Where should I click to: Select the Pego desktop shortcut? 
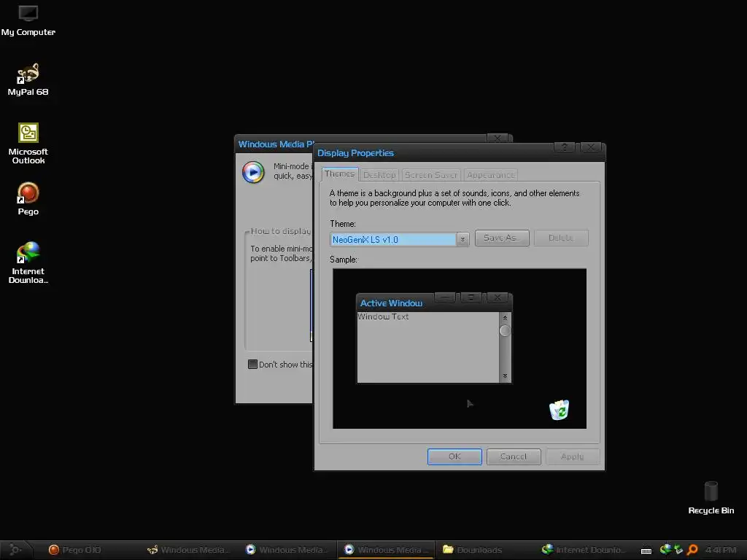[28, 199]
